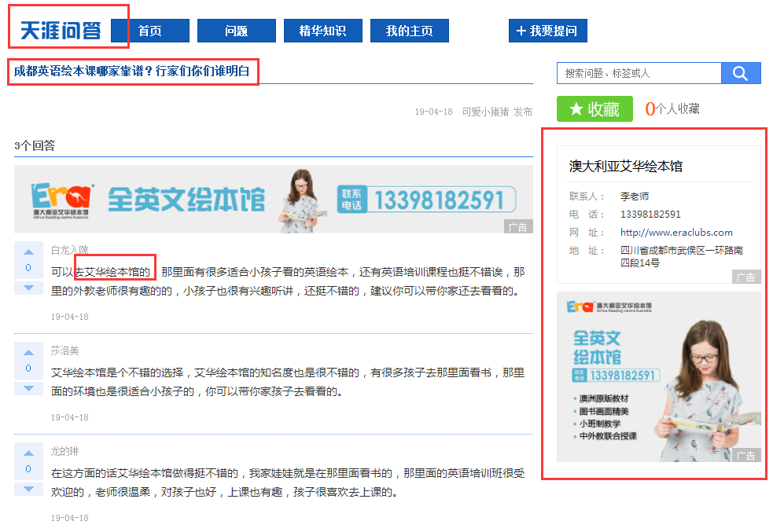Open user 白龙入隙's profile
The image size is (773, 532).
coord(69,250)
